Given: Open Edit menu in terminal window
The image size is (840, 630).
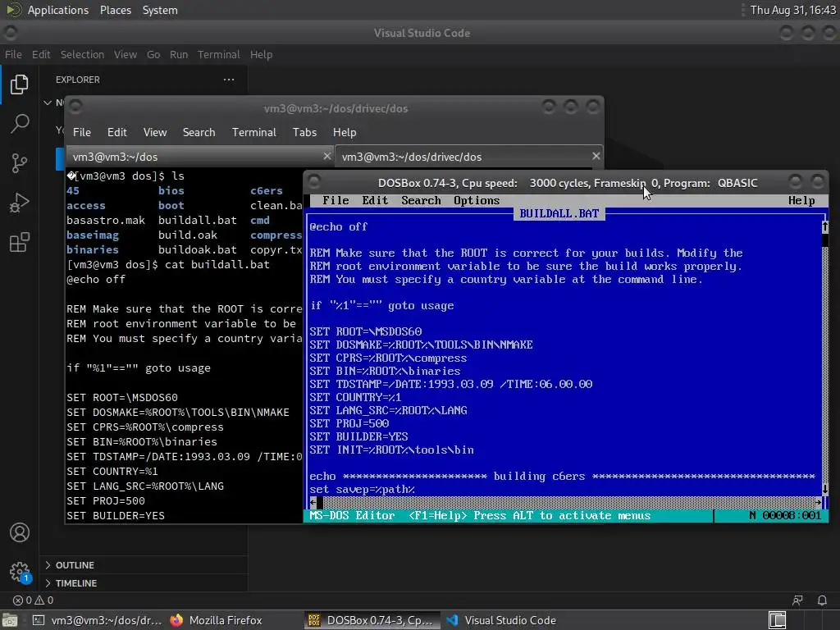Looking at the screenshot, I should pos(116,132).
